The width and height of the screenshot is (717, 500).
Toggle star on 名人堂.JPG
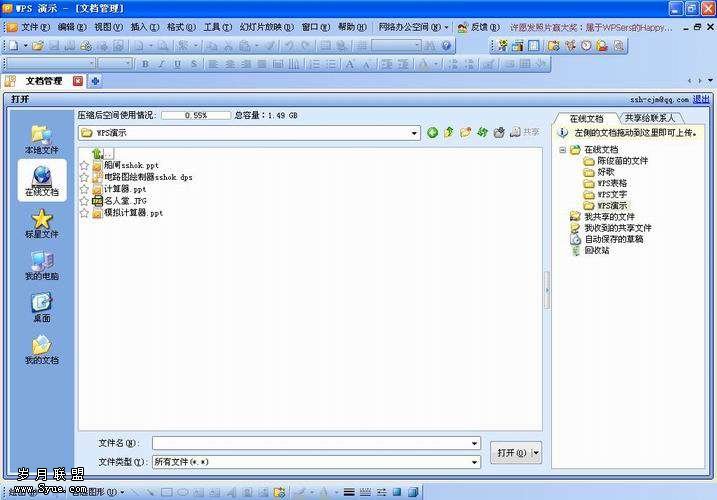click(x=84, y=201)
